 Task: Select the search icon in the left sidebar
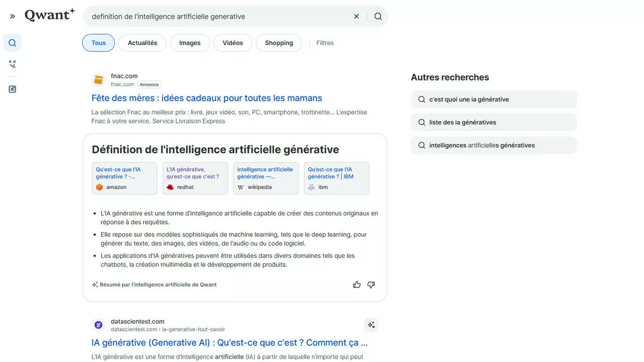tap(12, 42)
